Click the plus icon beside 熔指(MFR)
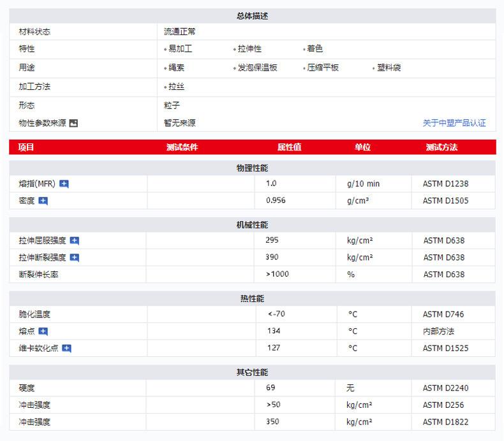The height and width of the screenshot is (441, 504). click(64, 184)
